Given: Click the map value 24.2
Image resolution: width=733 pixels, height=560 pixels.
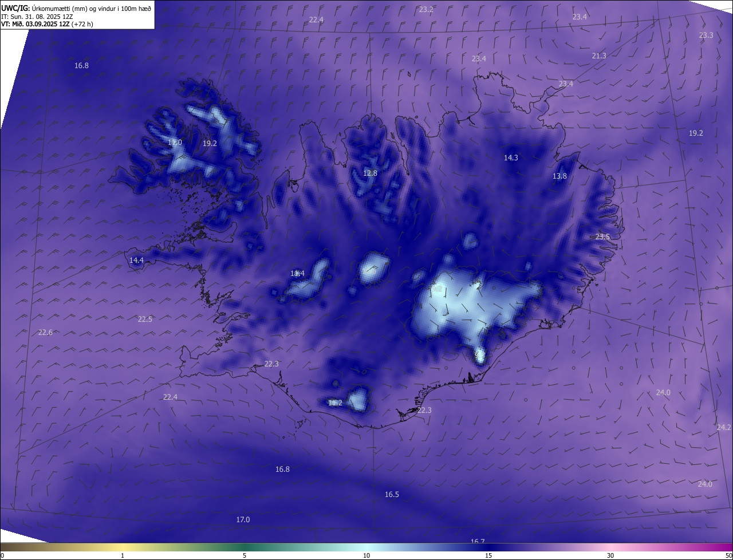Looking at the screenshot, I should [x=724, y=428].
